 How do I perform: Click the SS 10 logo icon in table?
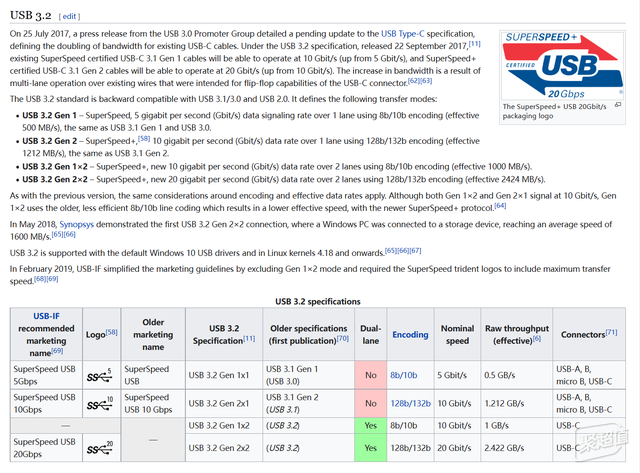coord(100,403)
